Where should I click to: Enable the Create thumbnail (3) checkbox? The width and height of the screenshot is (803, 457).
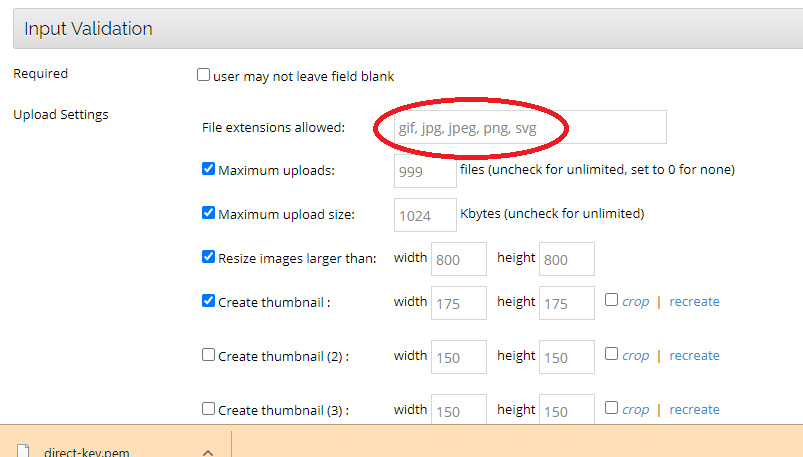[209, 409]
